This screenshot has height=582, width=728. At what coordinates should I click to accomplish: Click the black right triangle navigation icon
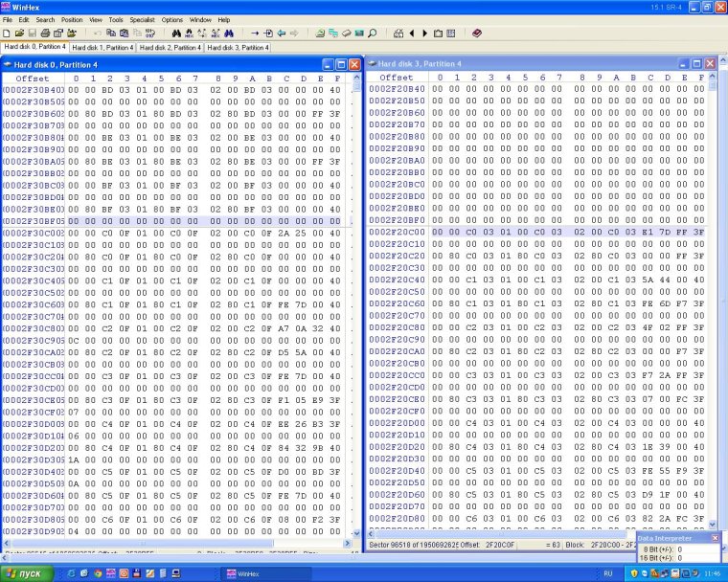click(x=424, y=34)
